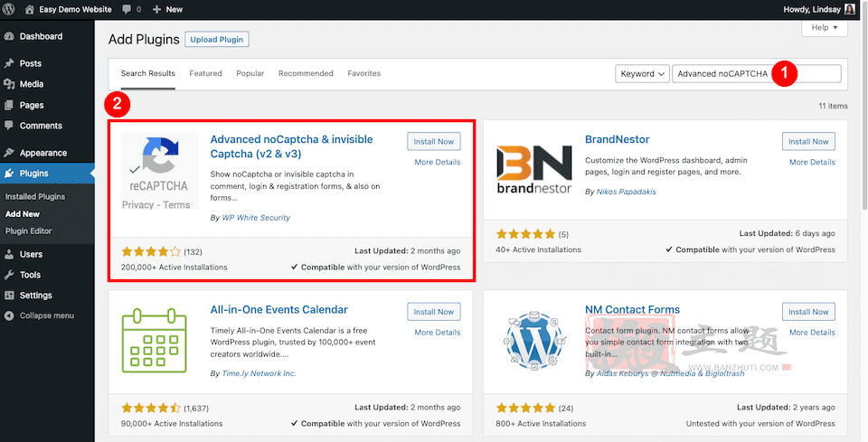
Task: Click the Comments icon in sidebar
Action: tap(9, 126)
